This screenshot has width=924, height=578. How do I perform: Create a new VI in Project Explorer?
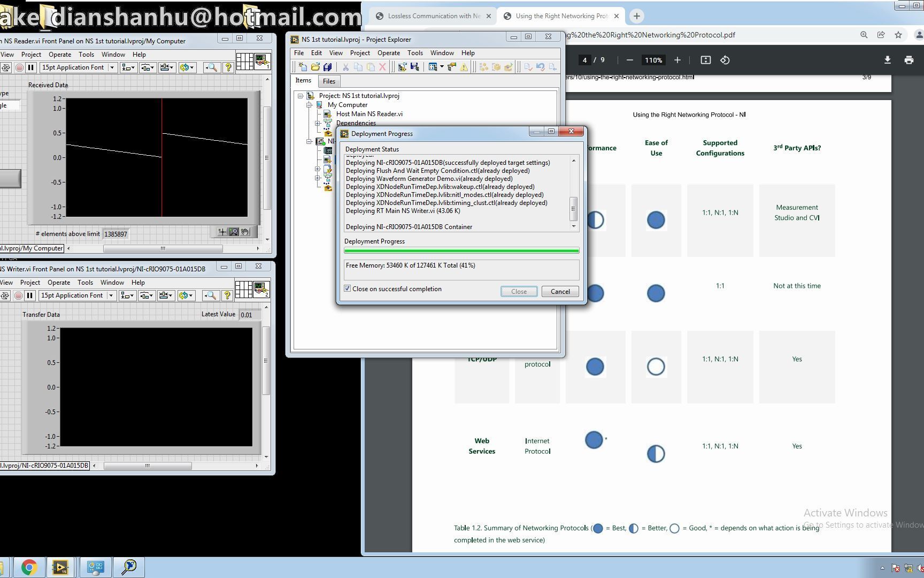(x=302, y=67)
